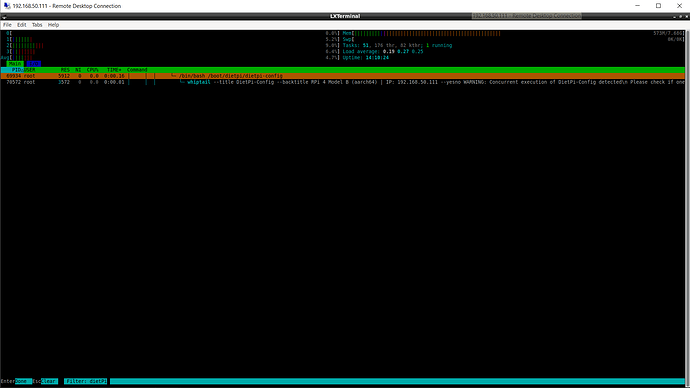690x388 pixels.
Task: Switch to htop's I/O tab
Action: click(34, 64)
